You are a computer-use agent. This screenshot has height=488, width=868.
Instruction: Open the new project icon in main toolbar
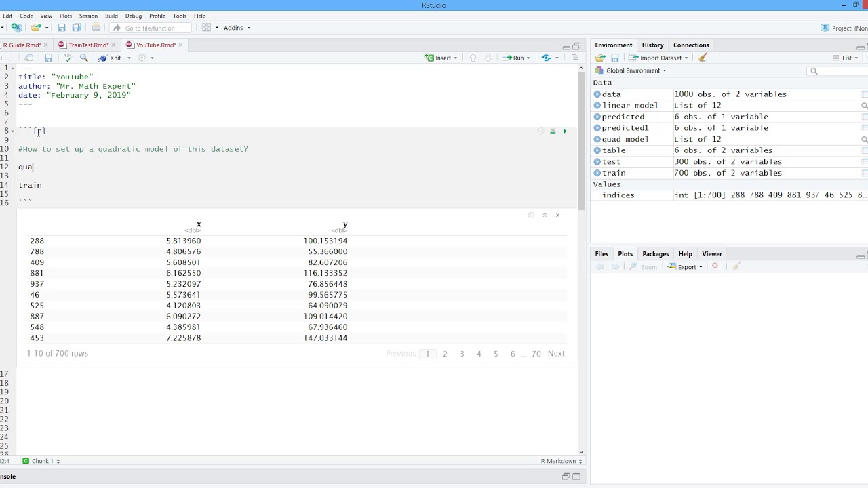click(16, 28)
